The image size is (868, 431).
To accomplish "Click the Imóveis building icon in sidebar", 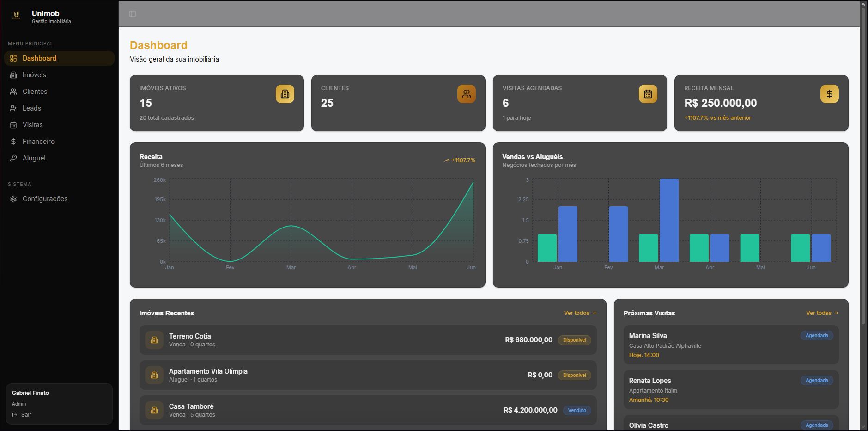I will pyautogui.click(x=13, y=75).
